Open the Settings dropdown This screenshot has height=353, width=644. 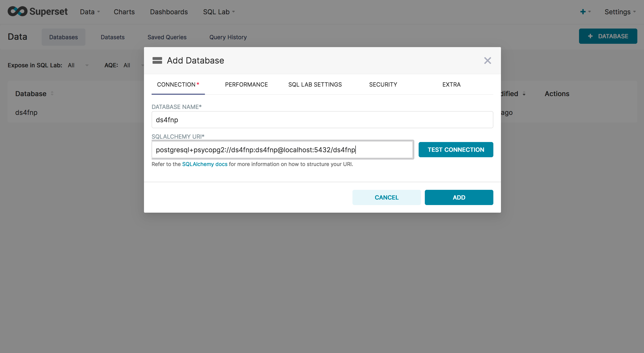pos(619,12)
